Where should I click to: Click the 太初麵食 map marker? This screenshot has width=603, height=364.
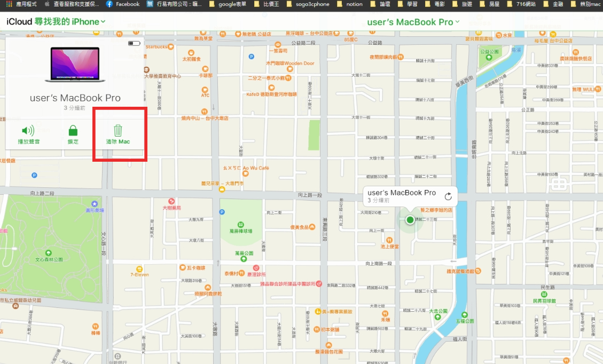(x=191, y=53)
